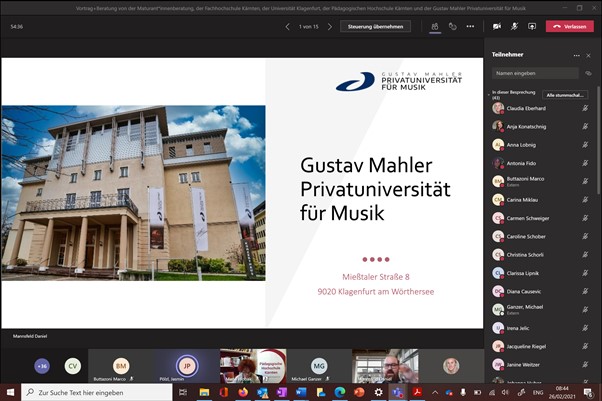Toggle the camera on or off
The height and width of the screenshot is (401, 602).
tap(497, 27)
